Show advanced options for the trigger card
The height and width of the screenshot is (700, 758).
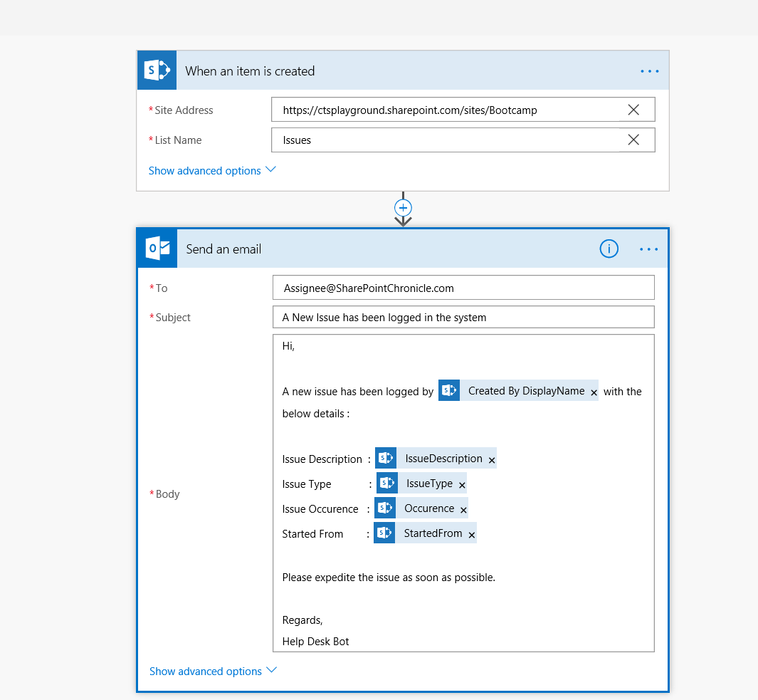212,171
